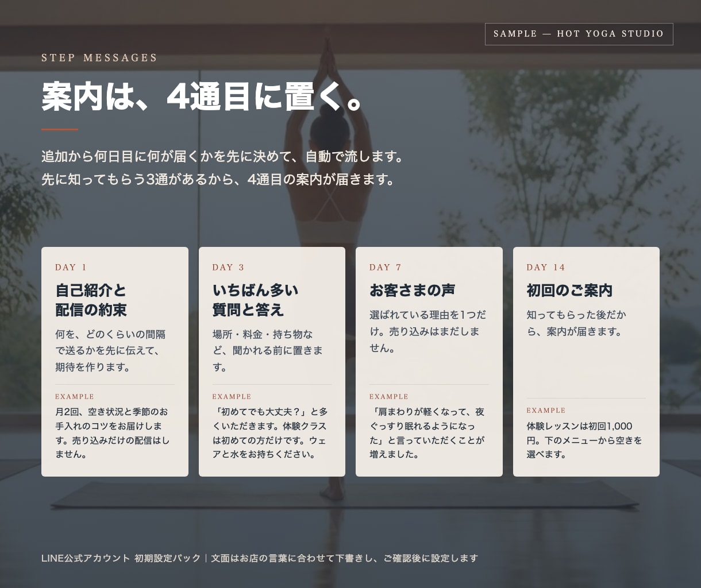Click the DAY 14 label
Image resolution: width=701 pixels, height=588 pixels.
(x=546, y=267)
